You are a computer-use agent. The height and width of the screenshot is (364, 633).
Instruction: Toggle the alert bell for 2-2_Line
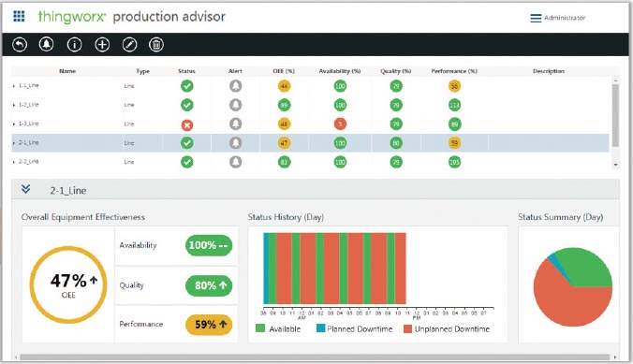click(x=236, y=162)
